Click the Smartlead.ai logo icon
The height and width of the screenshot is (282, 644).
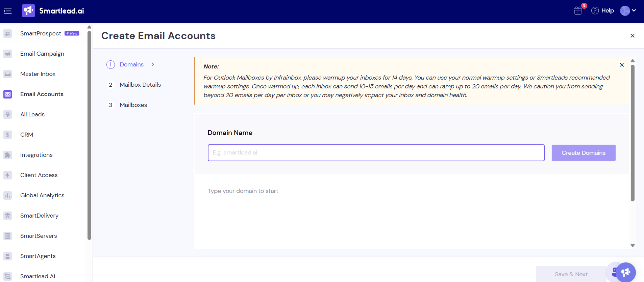28,11
